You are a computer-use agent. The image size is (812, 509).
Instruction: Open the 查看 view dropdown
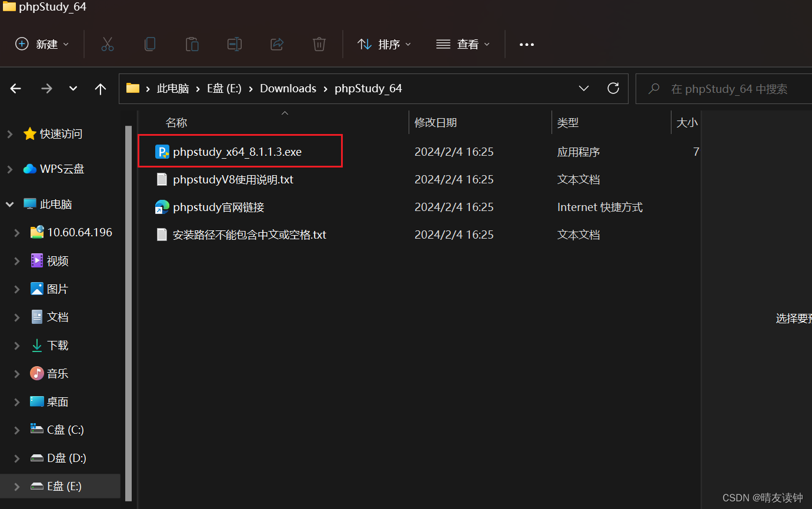(x=463, y=44)
